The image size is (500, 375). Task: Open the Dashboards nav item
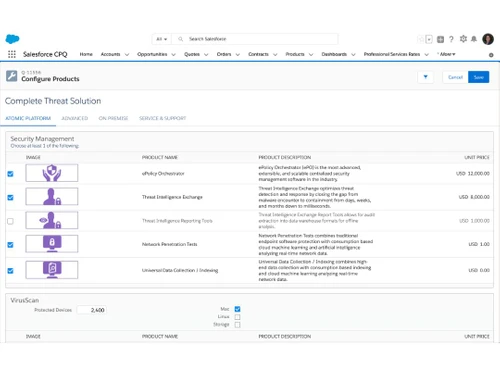point(334,54)
